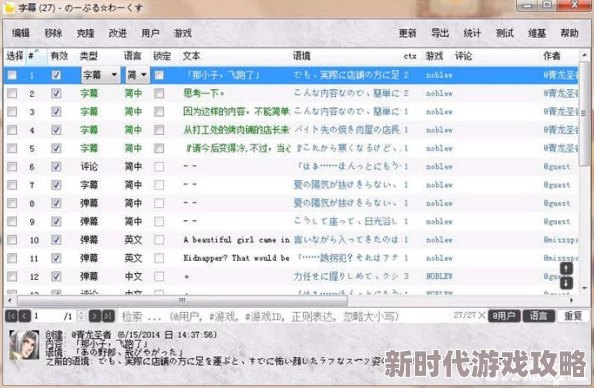Click author @guest in row 7
This screenshot has height=388, width=594.
click(557, 185)
